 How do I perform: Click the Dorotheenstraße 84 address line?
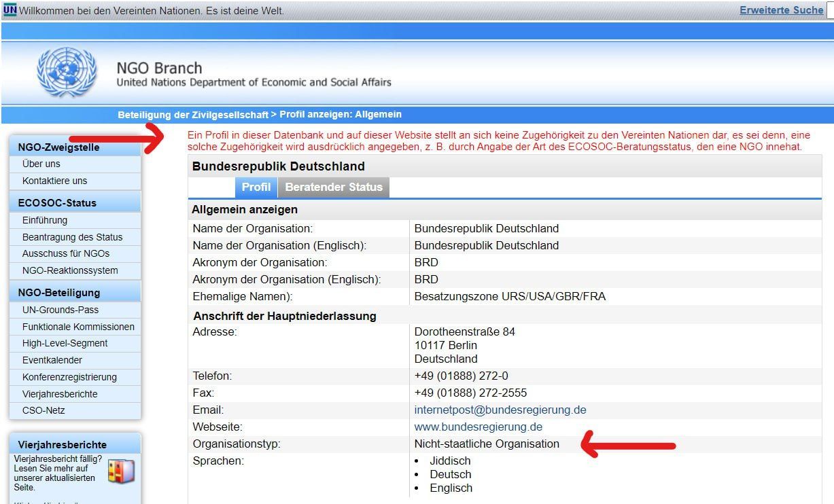(465, 331)
